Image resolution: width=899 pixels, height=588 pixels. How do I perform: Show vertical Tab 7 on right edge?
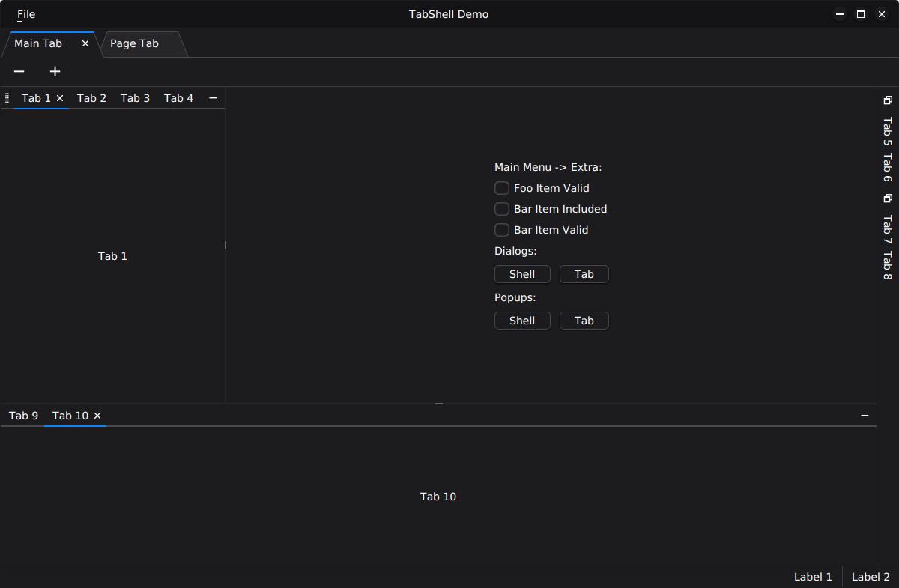click(888, 229)
